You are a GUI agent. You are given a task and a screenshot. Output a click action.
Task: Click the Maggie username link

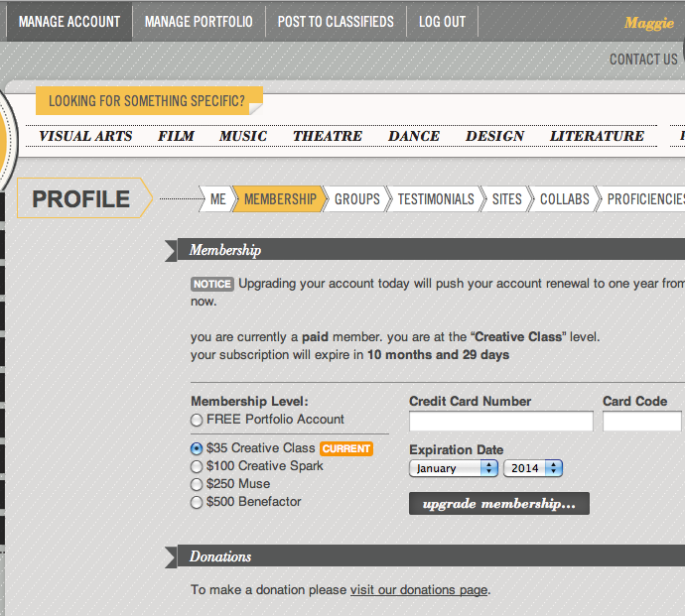tap(648, 23)
